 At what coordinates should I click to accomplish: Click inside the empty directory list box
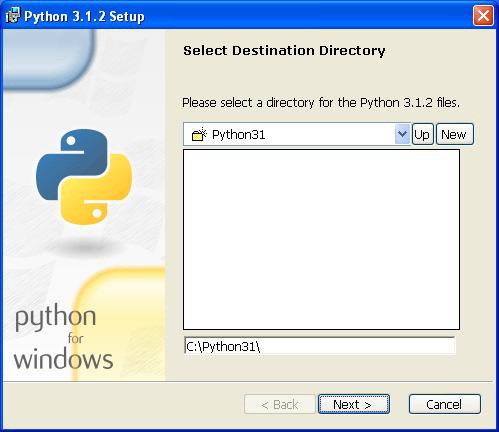(321, 239)
